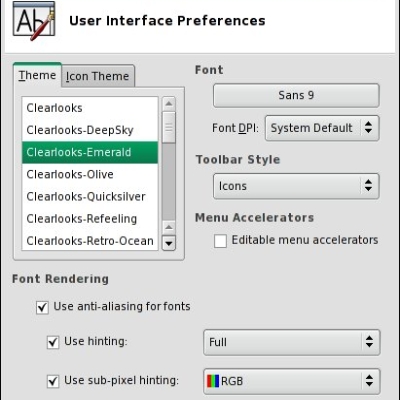Toggle Use anti-aliasing for fonts

pyautogui.click(x=42, y=307)
